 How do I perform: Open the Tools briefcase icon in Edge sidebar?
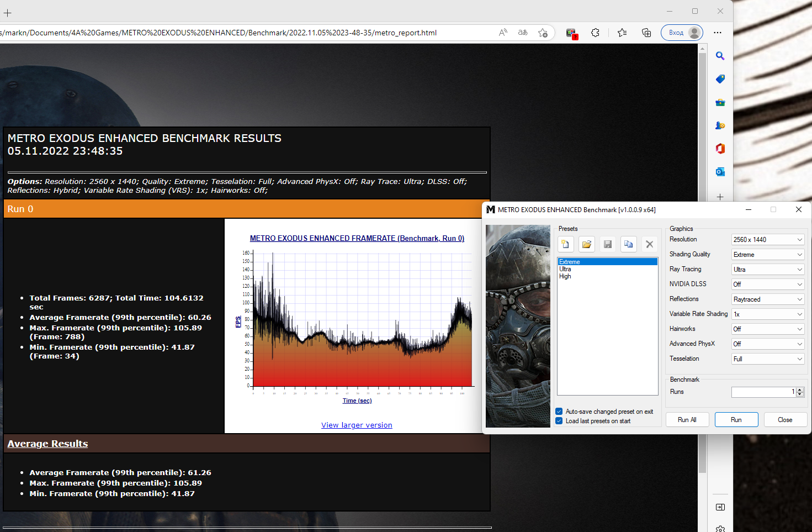click(x=720, y=102)
